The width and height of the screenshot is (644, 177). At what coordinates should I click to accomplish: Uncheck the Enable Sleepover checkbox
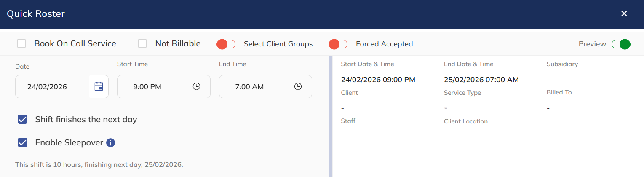pos(23,143)
